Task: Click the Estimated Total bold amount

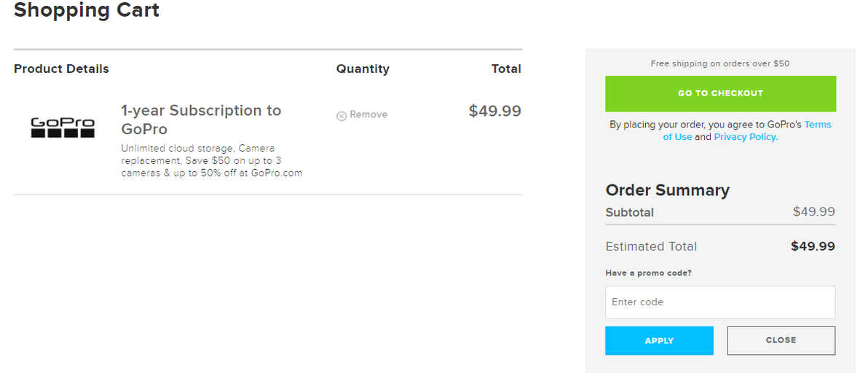Action: click(813, 246)
